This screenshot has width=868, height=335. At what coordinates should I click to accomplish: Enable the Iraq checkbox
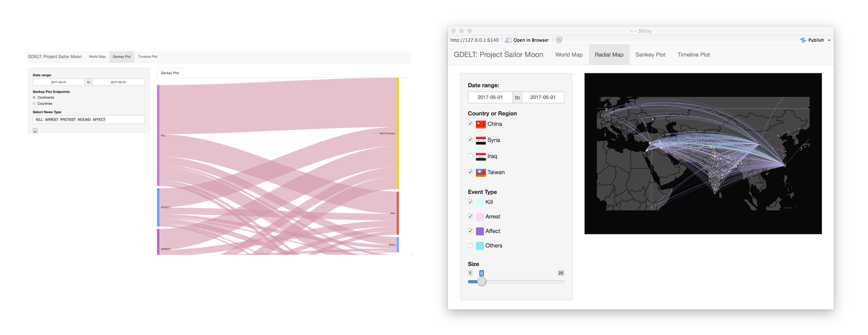click(470, 156)
